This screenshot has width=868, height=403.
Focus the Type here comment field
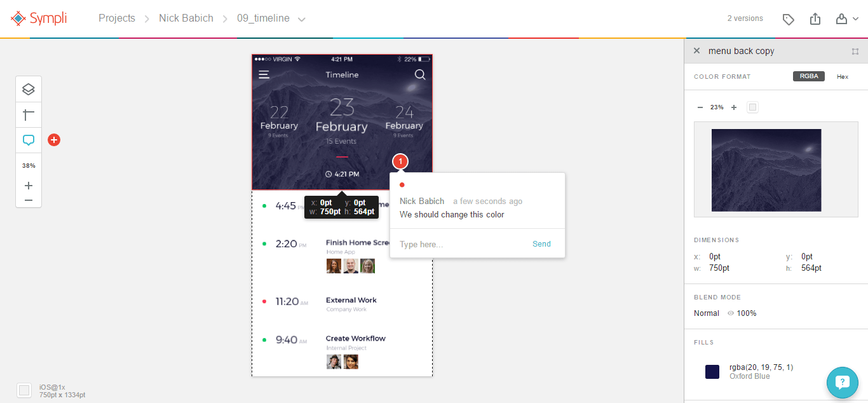(x=461, y=244)
